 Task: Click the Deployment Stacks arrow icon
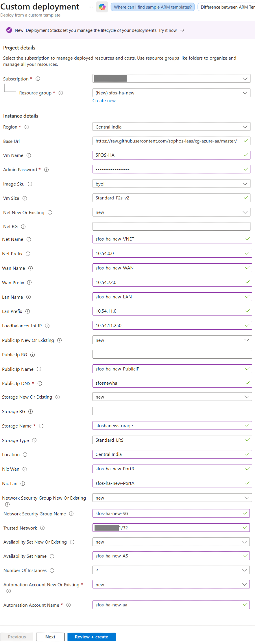[182, 30]
